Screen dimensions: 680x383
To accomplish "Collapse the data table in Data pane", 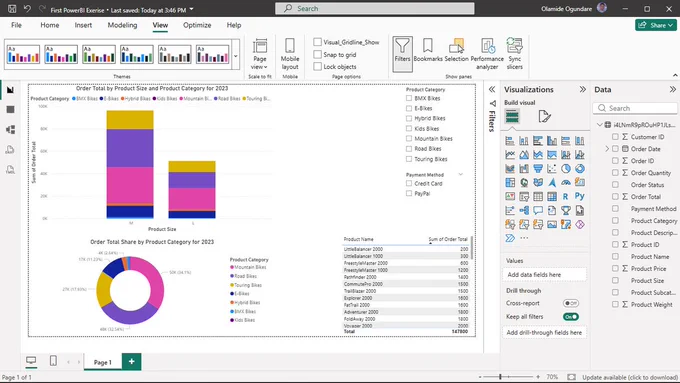I will pyautogui.click(x=600, y=125).
